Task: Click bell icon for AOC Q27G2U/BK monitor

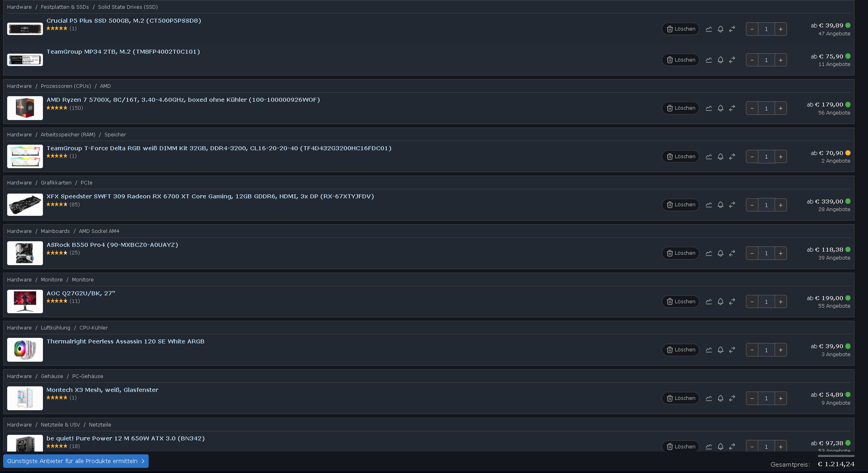Action: 720,302
